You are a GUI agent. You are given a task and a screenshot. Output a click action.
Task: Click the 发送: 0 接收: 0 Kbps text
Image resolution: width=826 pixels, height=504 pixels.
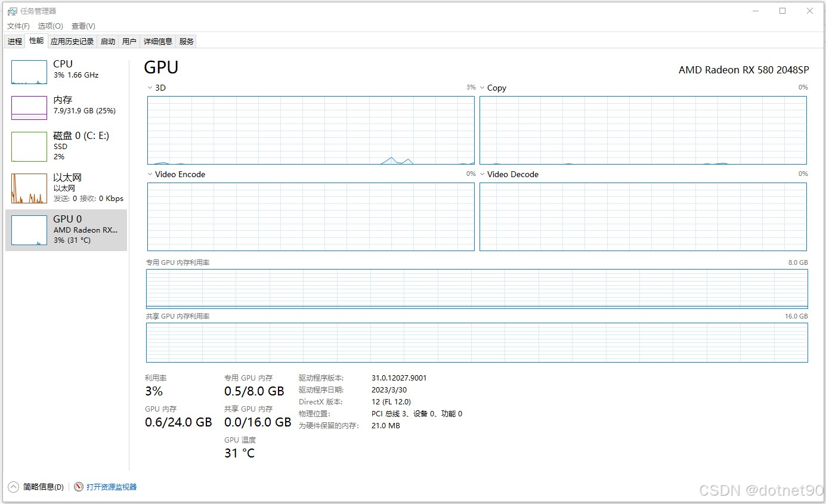click(88, 199)
